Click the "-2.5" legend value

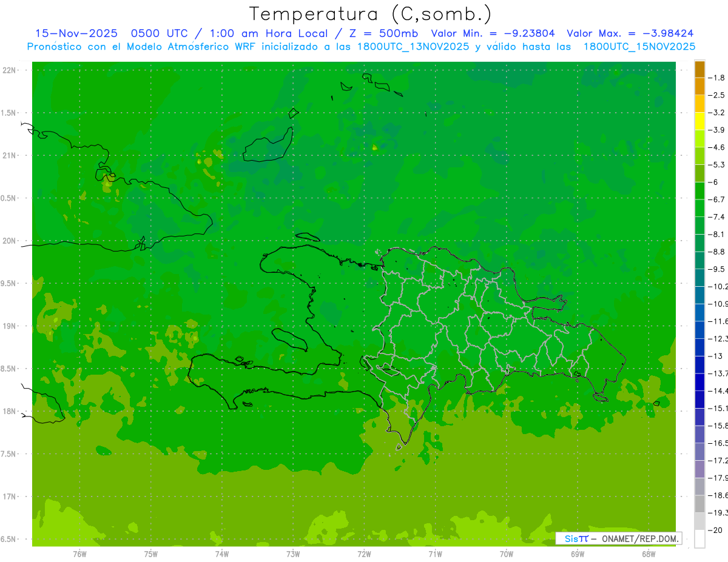tap(716, 95)
